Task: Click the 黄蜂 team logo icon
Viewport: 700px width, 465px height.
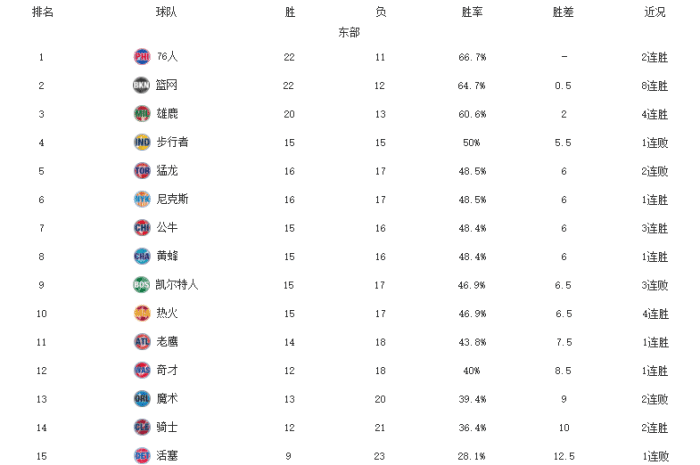Action: pos(141,256)
